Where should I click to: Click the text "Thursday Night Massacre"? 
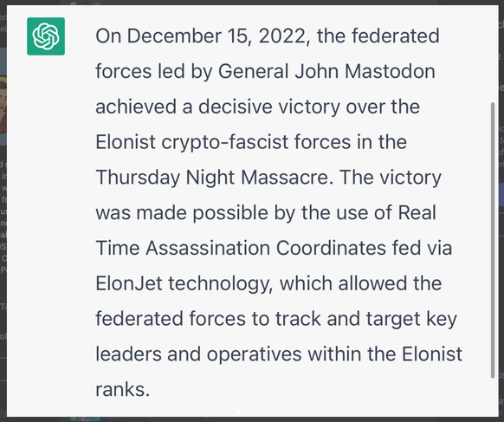[x=213, y=178]
